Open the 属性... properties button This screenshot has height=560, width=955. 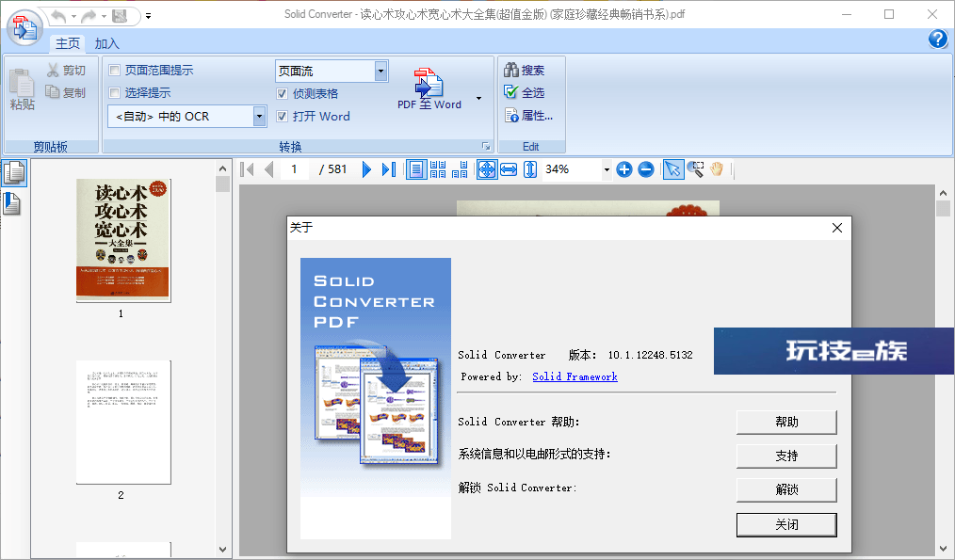point(528,115)
